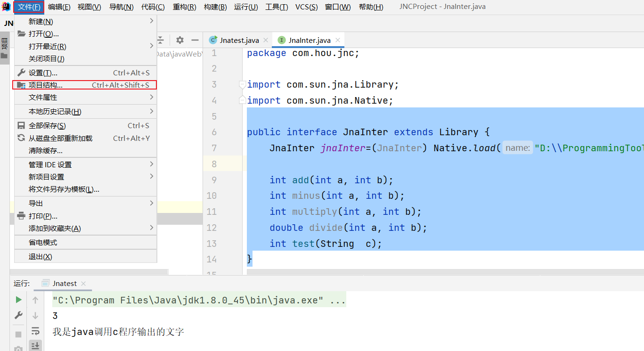Screen dimensions: 644x351
Task: Navigate down the stack trace in console
Action: (35, 315)
